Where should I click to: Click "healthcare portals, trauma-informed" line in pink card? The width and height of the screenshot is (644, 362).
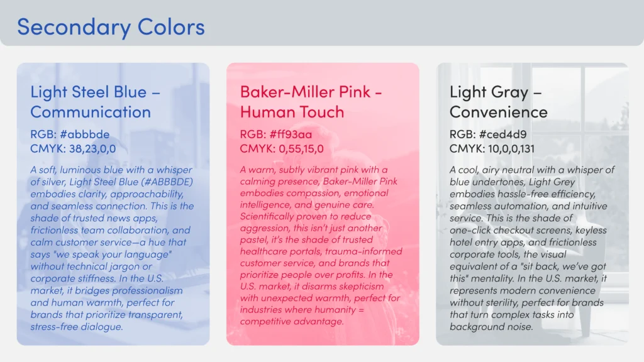(x=320, y=251)
